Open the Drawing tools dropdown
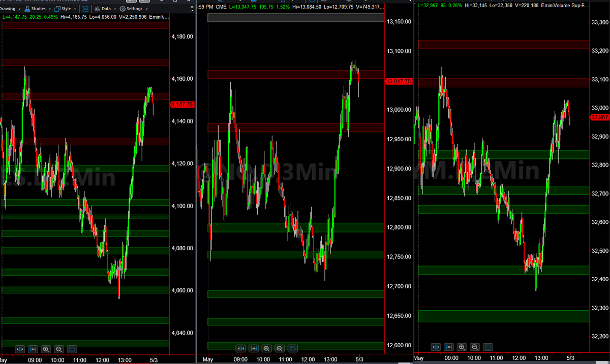 tap(10, 9)
